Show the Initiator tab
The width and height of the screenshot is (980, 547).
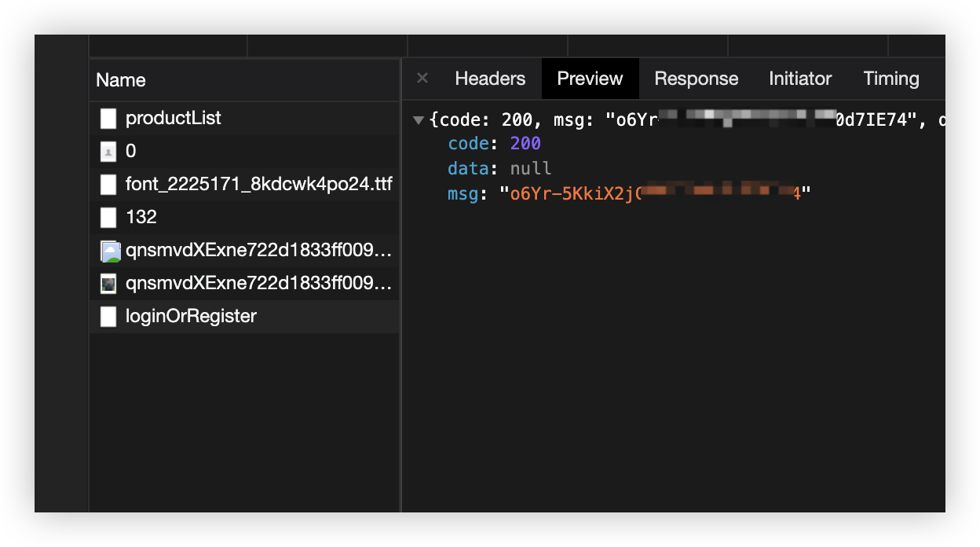(x=800, y=79)
